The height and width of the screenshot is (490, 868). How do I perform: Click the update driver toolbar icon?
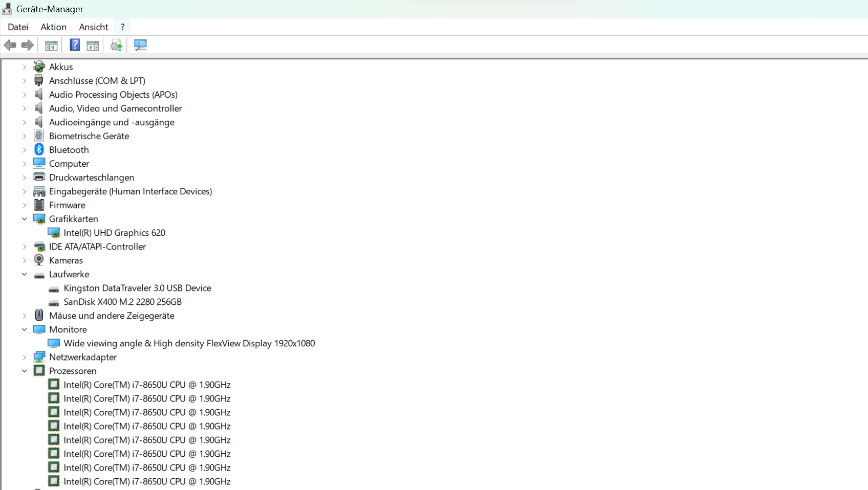pos(117,46)
